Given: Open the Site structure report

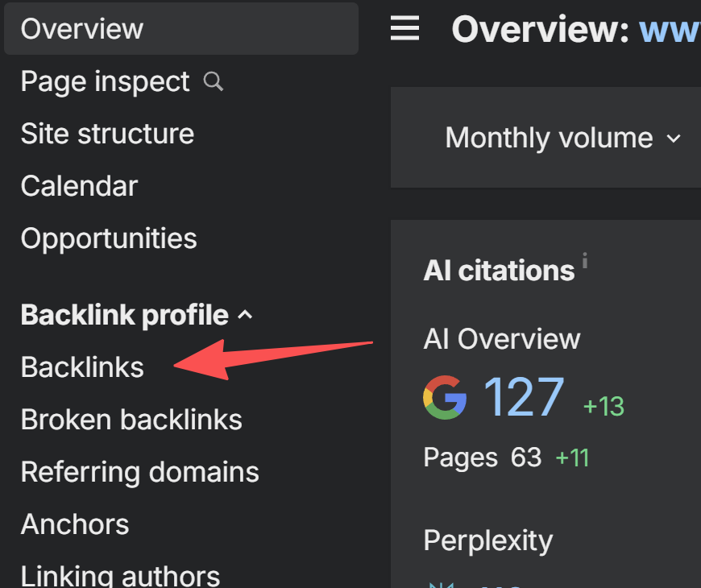Looking at the screenshot, I should click(x=107, y=134).
